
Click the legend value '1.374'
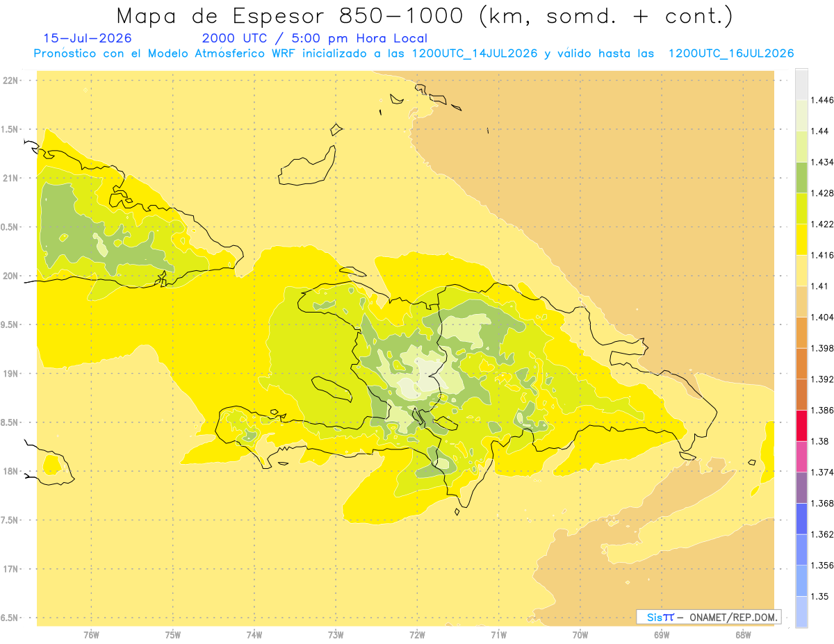(x=823, y=472)
